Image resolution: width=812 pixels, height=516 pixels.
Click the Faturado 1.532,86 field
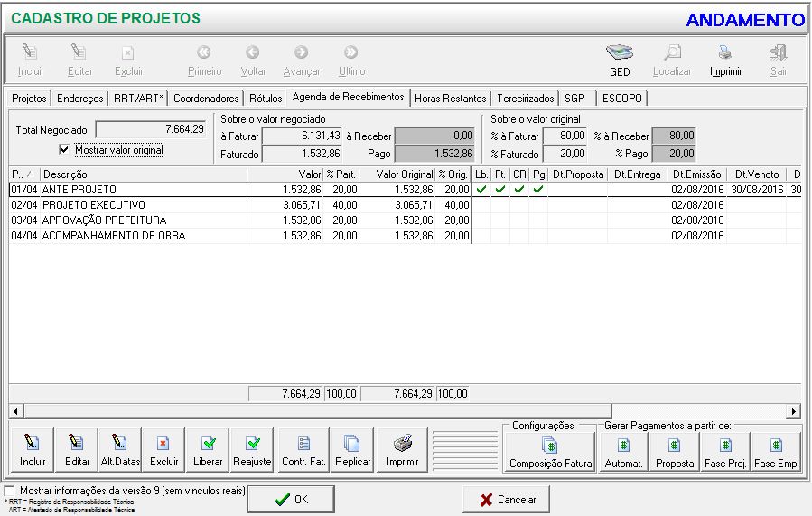pyautogui.click(x=302, y=154)
